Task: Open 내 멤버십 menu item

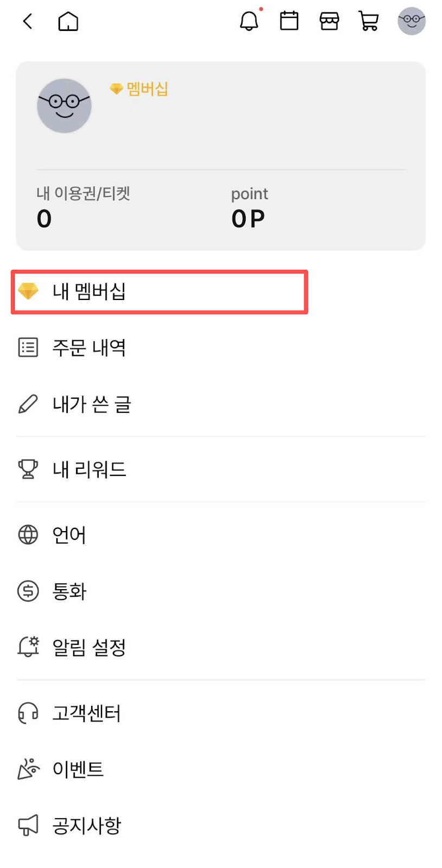Action: tap(159, 292)
